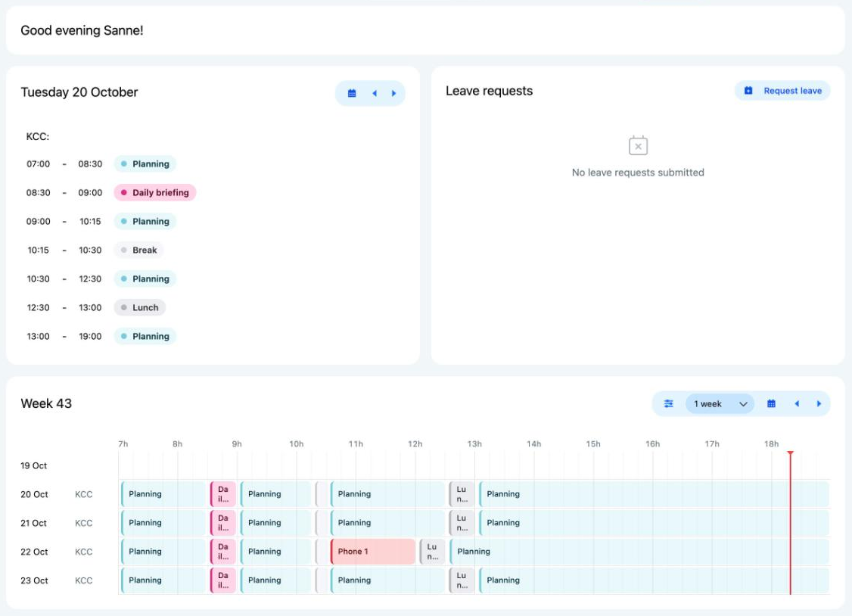Select the Daily briefing tag at 08:30
Image resolution: width=852 pixels, height=616 pixels.
(155, 193)
